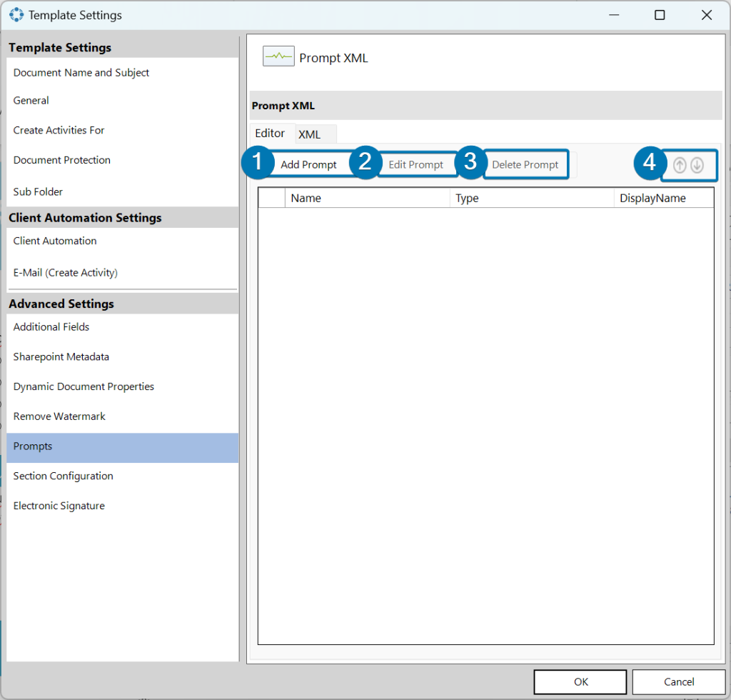This screenshot has height=700, width=731.
Task: Select the Editor tab
Action: click(x=270, y=134)
